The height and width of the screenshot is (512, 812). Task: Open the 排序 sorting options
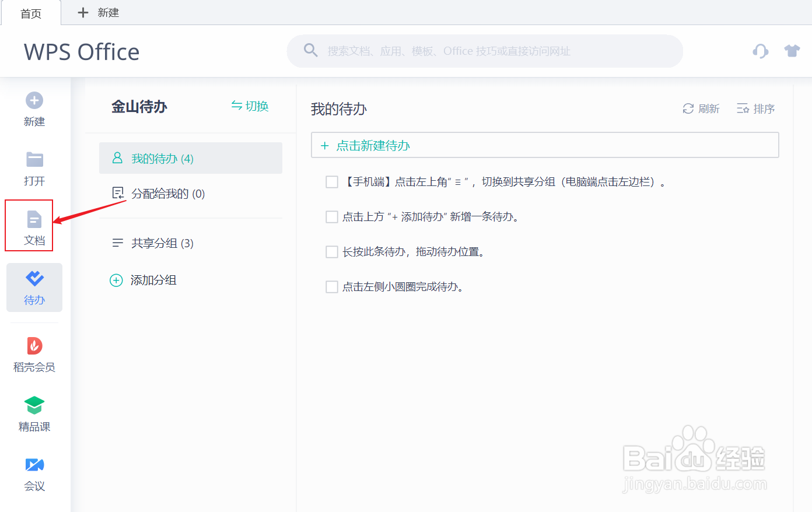point(755,108)
